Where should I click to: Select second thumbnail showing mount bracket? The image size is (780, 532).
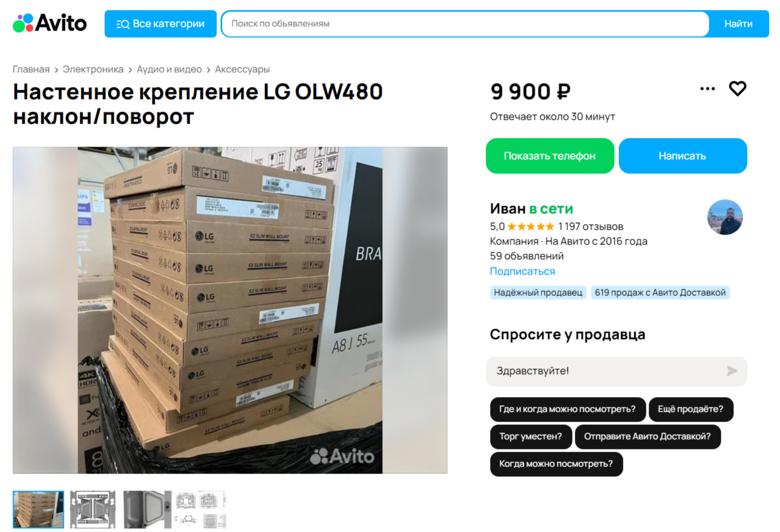[93, 509]
